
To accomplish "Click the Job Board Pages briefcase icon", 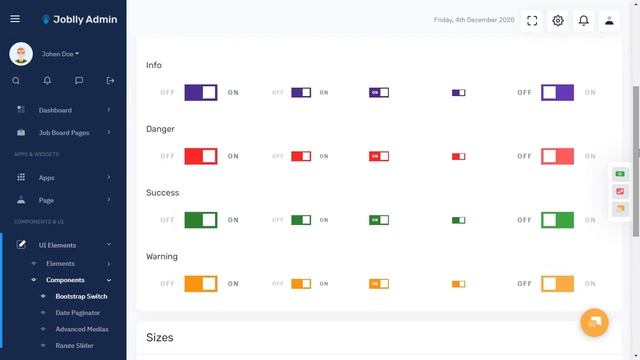I will [x=21, y=132].
